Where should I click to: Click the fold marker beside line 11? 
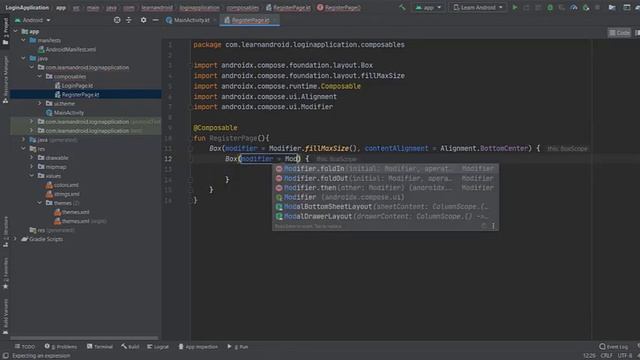coord(190,149)
